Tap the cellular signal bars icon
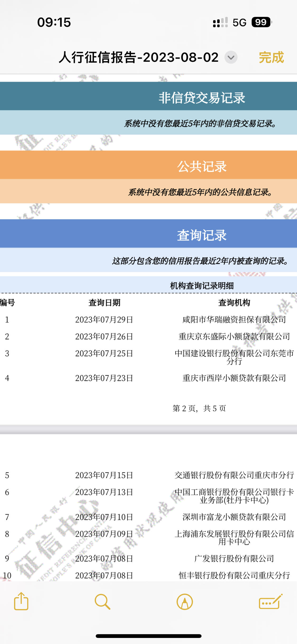 click(220, 22)
